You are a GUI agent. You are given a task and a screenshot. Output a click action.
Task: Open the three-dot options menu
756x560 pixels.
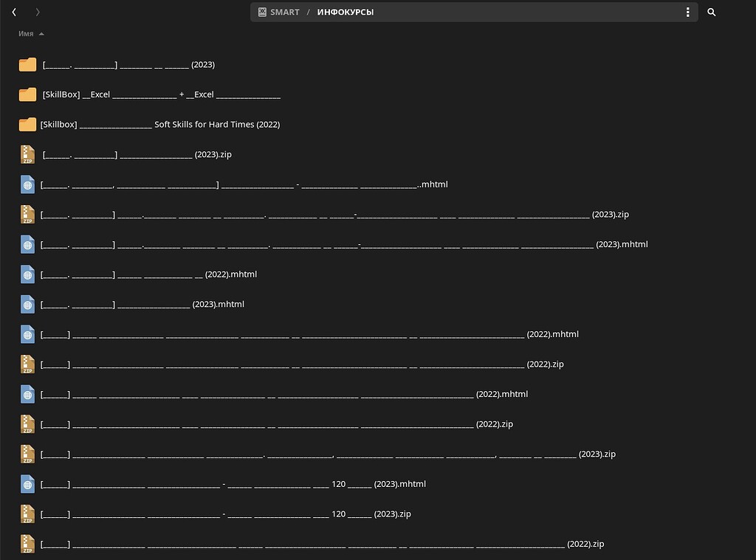coord(687,12)
